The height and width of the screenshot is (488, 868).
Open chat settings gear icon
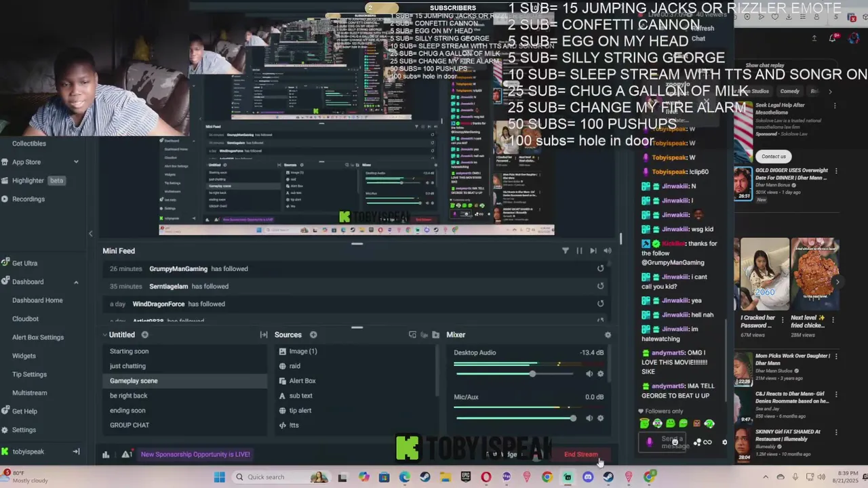pyautogui.click(x=724, y=443)
